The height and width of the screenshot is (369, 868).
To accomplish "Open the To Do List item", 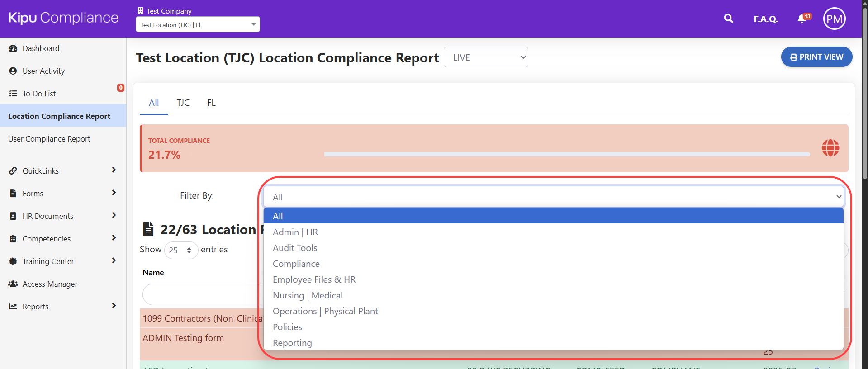I will coord(39,94).
